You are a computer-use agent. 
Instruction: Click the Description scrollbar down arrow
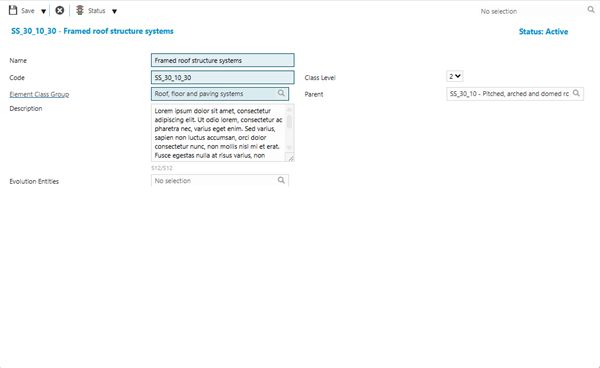[x=289, y=148]
